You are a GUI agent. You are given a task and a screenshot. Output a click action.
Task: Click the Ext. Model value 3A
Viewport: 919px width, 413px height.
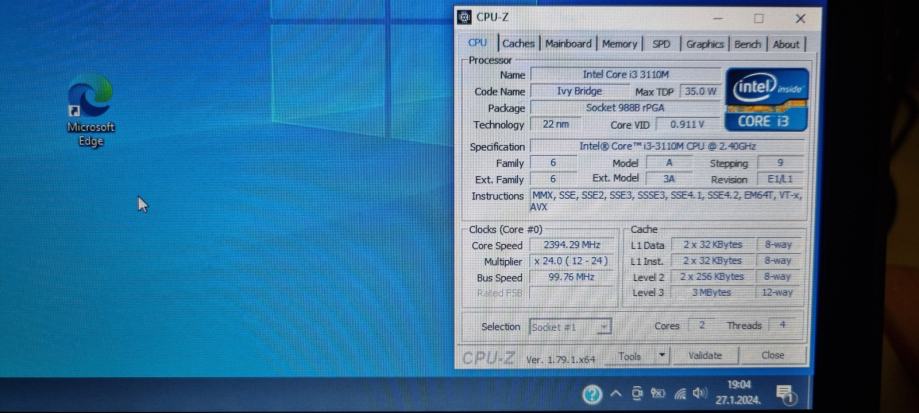(669, 179)
